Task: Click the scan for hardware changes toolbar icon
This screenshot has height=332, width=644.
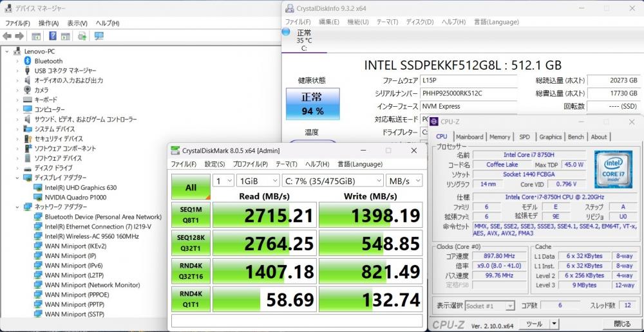Action: coord(82,36)
